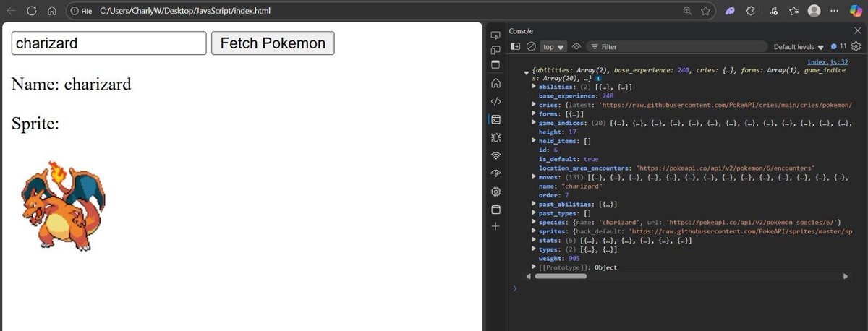Open the purple ghost extension icon
868x331 pixels.
(731, 11)
